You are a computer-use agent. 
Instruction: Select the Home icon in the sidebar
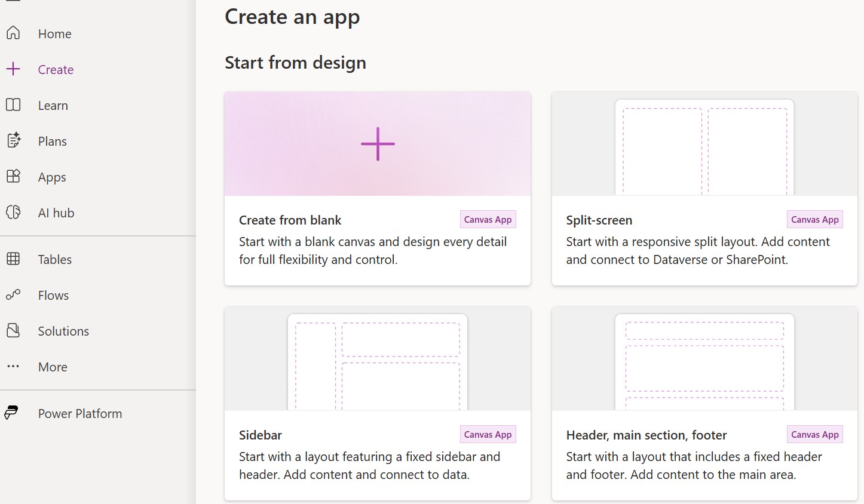point(13,33)
